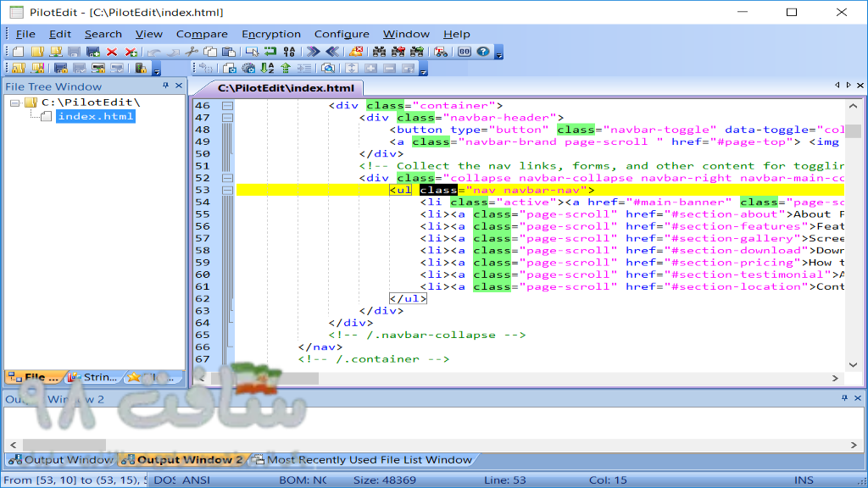Click the GO (go to line) icon

[x=465, y=52]
